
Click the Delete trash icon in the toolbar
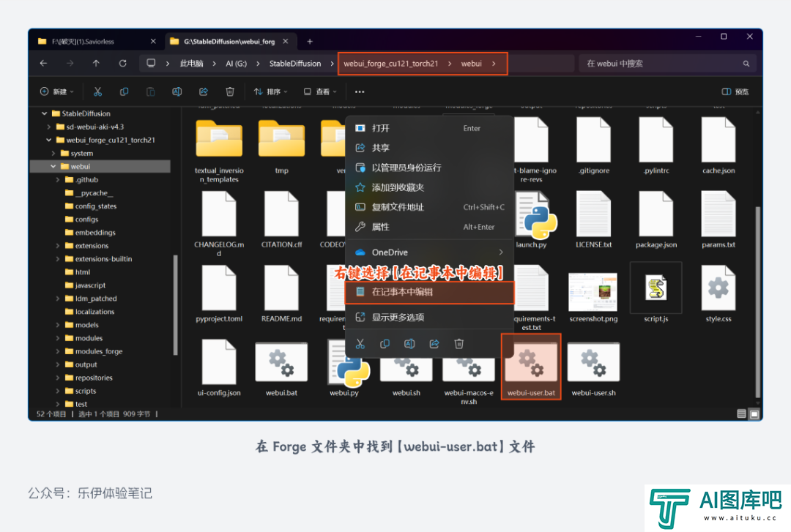[x=230, y=91]
